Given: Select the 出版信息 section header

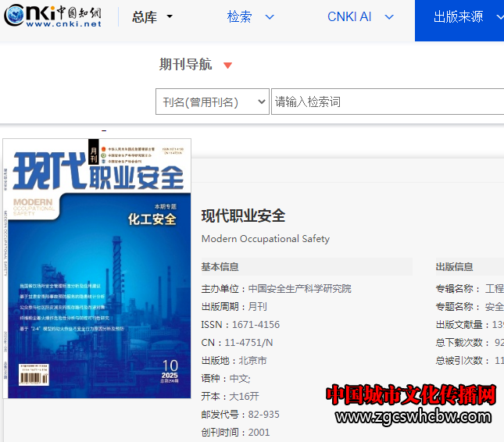Looking at the screenshot, I should tap(454, 267).
